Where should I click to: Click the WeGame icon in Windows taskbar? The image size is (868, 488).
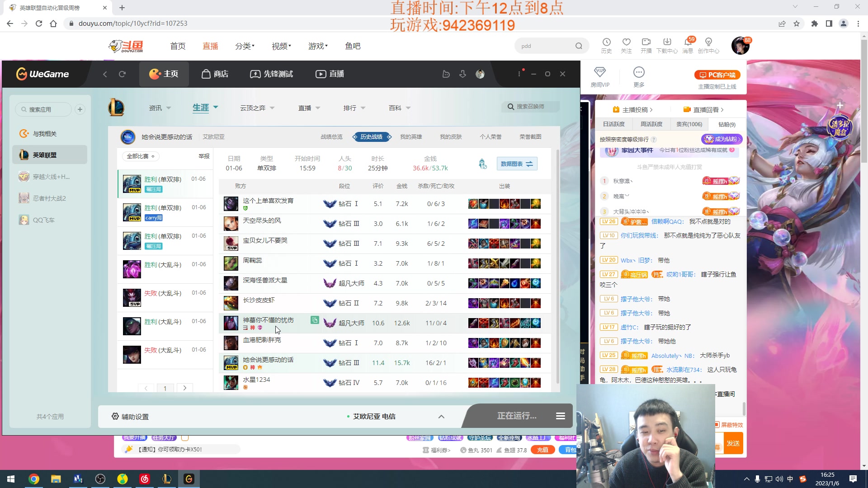coord(189,479)
